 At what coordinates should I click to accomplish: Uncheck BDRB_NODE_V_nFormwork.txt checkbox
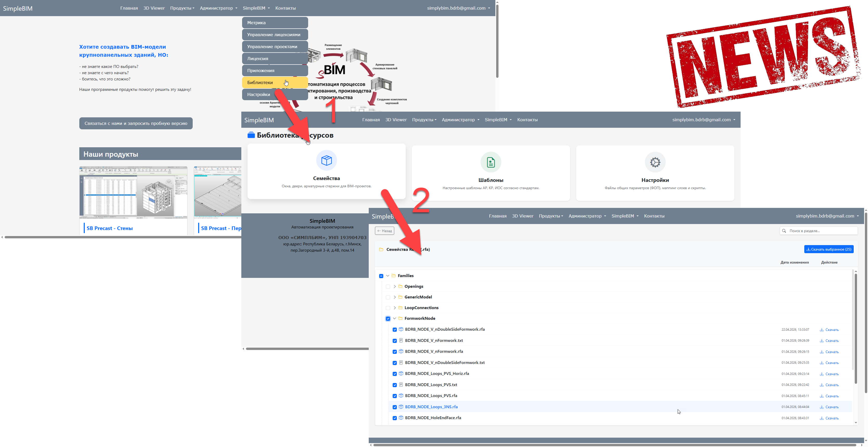pyautogui.click(x=394, y=341)
